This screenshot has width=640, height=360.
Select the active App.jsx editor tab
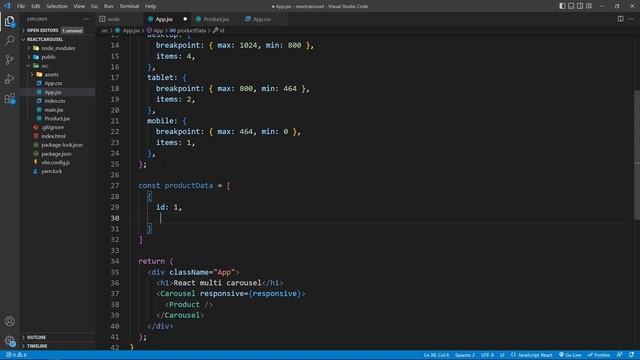pos(164,19)
